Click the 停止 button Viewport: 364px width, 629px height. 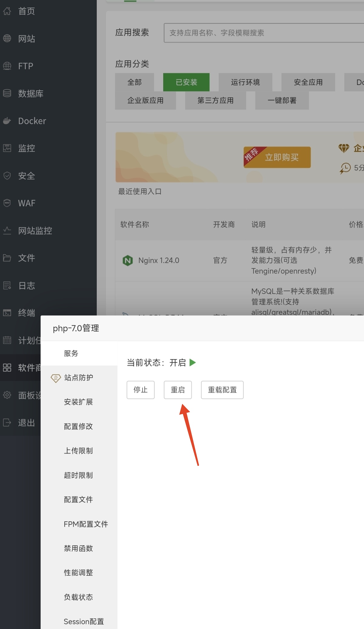[x=141, y=390]
